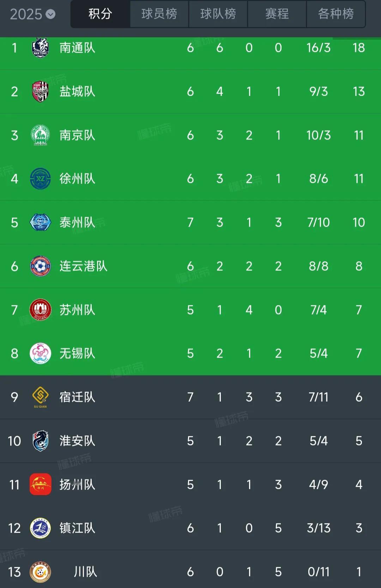The height and width of the screenshot is (588, 381).
Task: Open the 镇江队 team name link
Action: [x=77, y=528]
